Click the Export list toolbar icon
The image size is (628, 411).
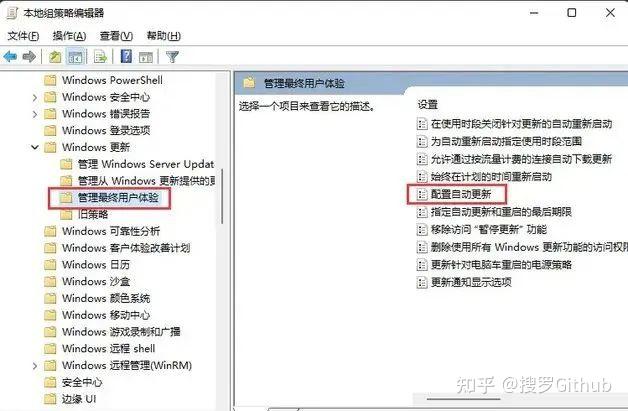100,57
